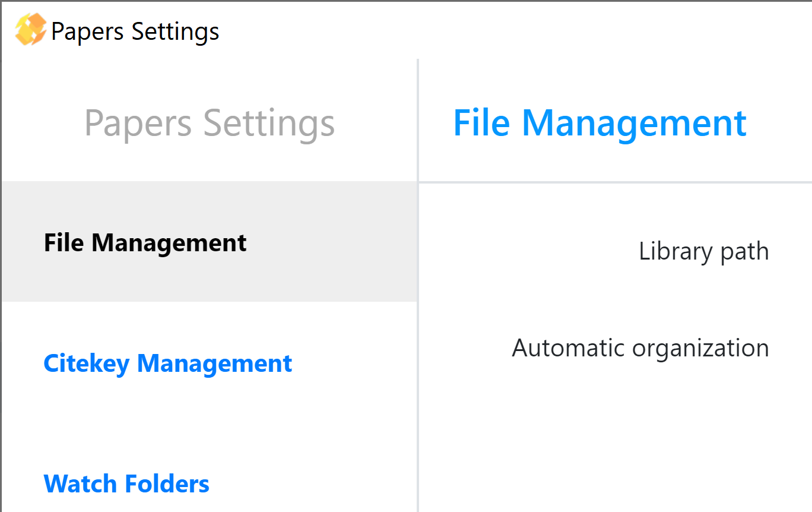
Task: Click empty space between Library path and Automatic organization
Action: (x=615, y=299)
